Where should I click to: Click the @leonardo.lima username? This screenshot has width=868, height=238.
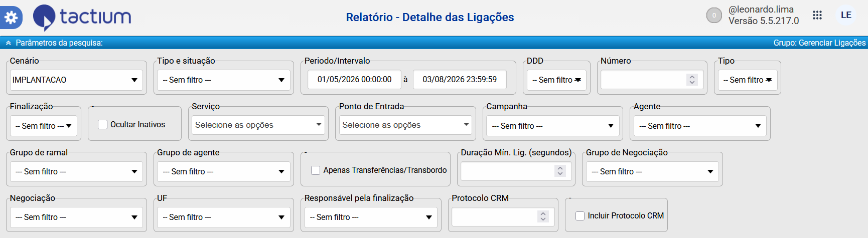point(761,10)
